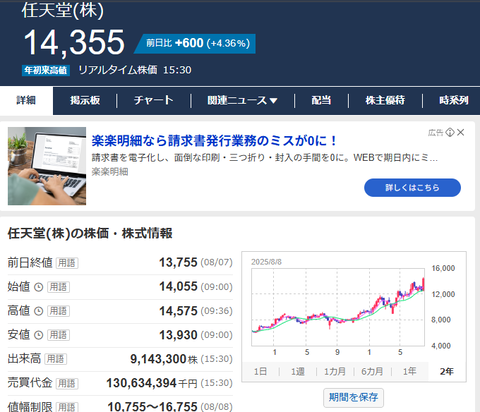Click the clock icon beside 始値
Image resolution: width=480 pixels, height=412 pixels.
(39, 287)
